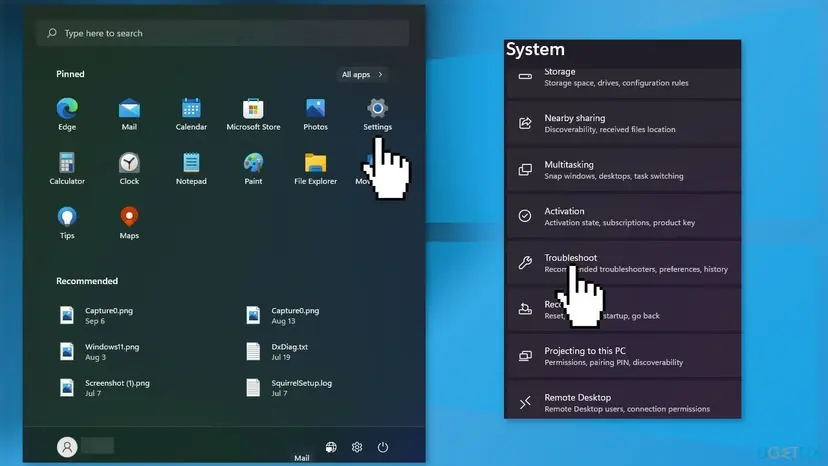Screen dimensions: 828x466
Task: Open the pinned Mail app
Action: [x=129, y=114]
